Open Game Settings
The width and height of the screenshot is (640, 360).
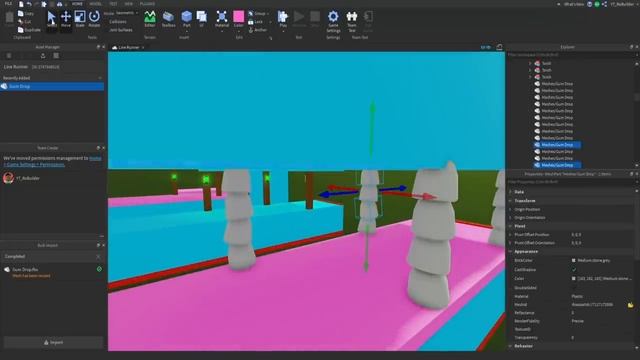[333, 21]
